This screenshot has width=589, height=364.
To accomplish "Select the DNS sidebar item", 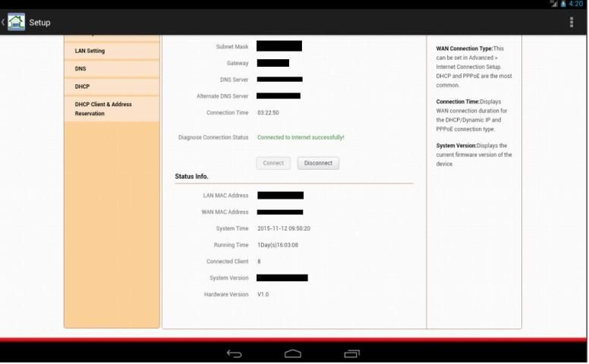I will pos(112,68).
